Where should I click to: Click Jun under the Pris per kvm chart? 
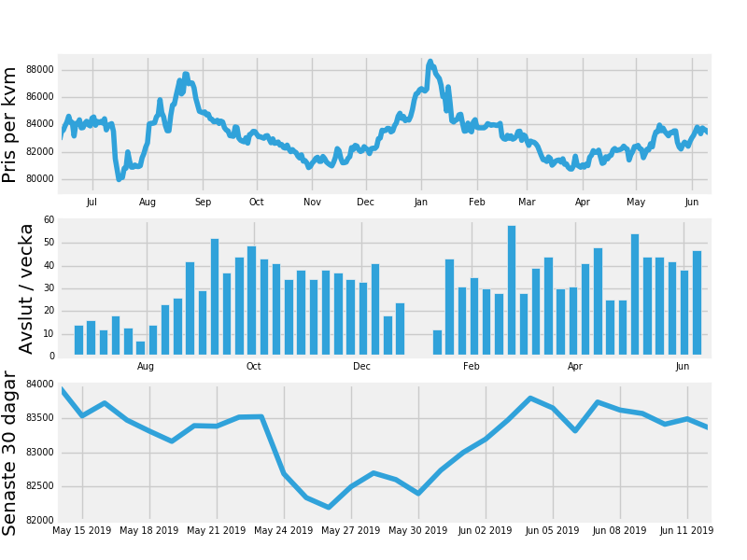(692, 202)
